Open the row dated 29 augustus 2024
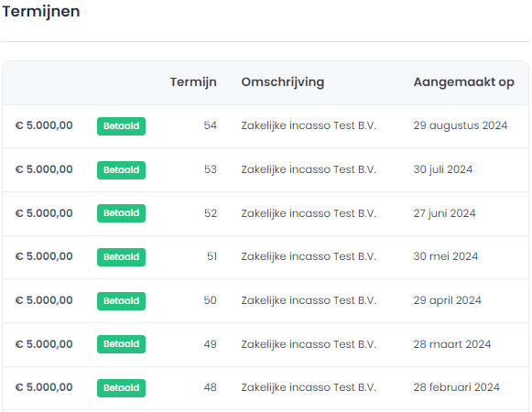This screenshot has height=412, width=532. click(x=266, y=126)
